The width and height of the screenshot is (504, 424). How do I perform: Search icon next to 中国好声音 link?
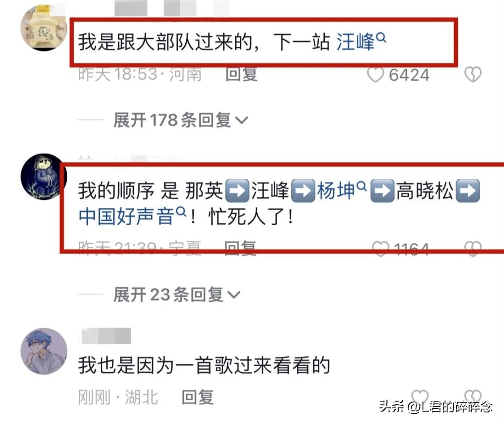[x=181, y=212]
